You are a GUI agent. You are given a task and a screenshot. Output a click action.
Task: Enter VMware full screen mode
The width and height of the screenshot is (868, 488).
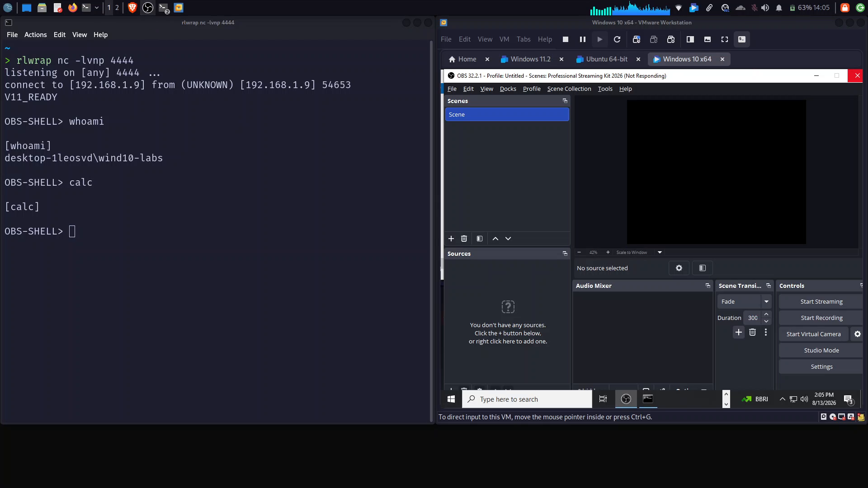pyautogui.click(x=725, y=39)
